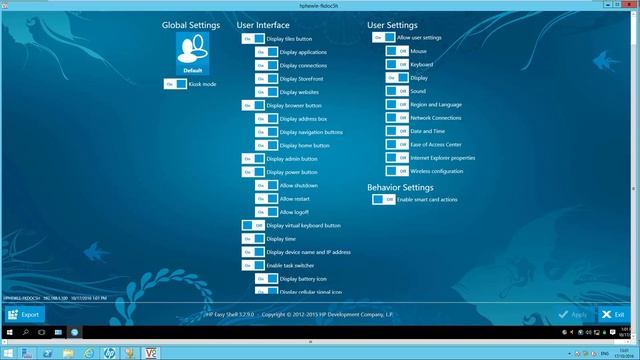This screenshot has height=360, width=640.
Task: Launch PowerShell from host taskbar
Action: 47,353
